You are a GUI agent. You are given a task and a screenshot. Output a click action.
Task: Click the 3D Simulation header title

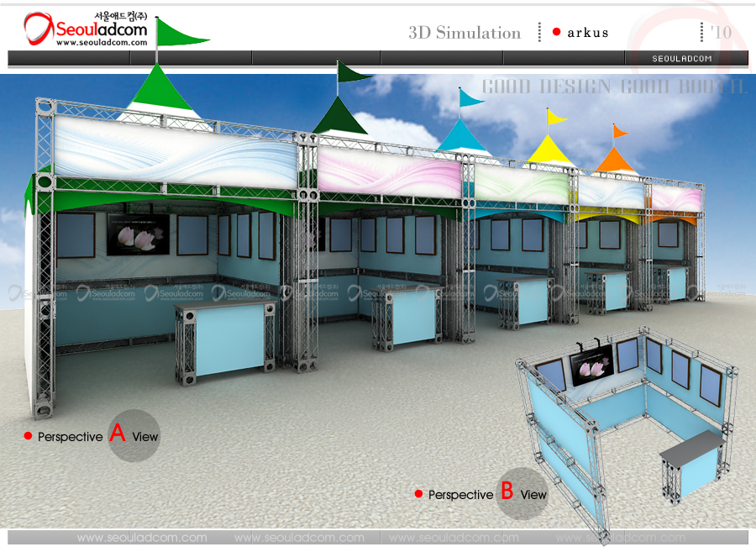pos(465,33)
